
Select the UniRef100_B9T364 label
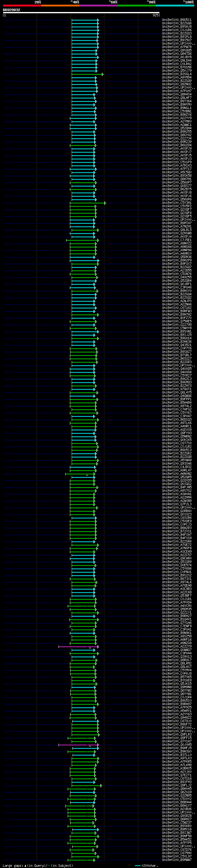click(177, 101)
